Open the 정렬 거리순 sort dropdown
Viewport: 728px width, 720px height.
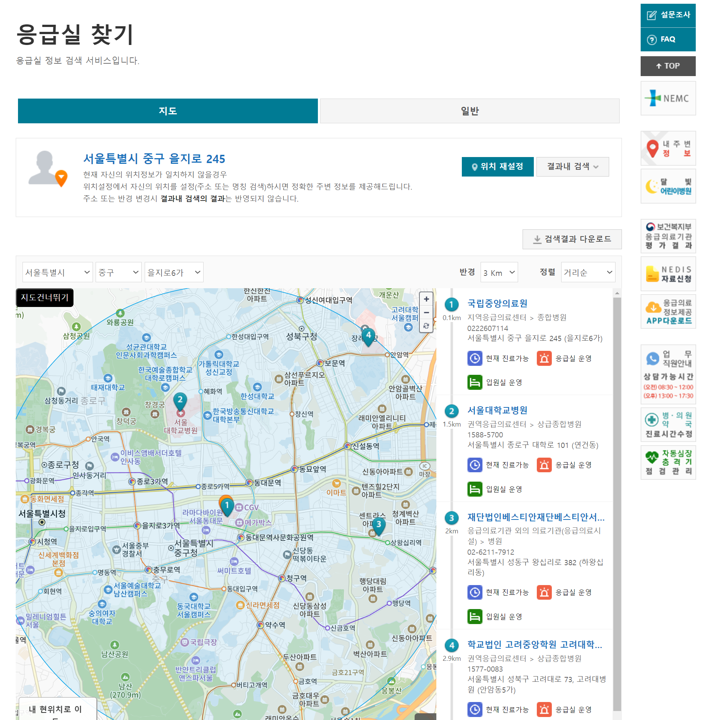tap(588, 272)
